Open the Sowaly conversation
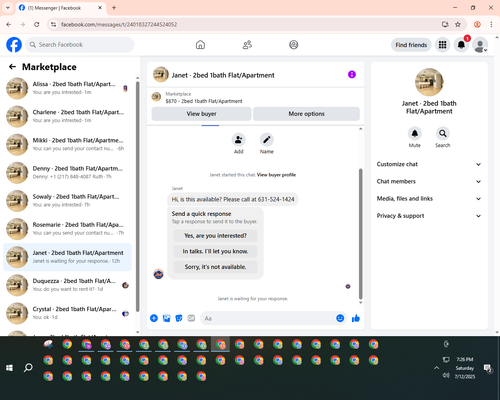Image resolution: width=500 pixels, height=400 pixels. [x=67, y=201]
